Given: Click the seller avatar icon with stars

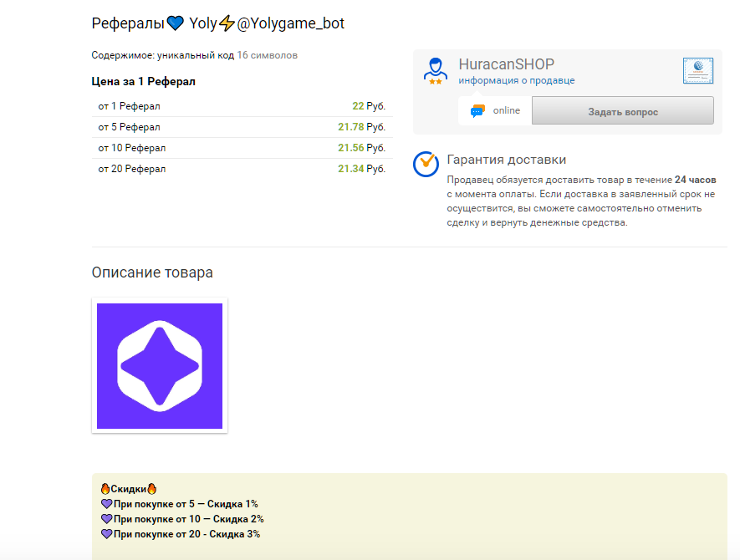Looking at the screenshot, I should click(x=435, y=71).
